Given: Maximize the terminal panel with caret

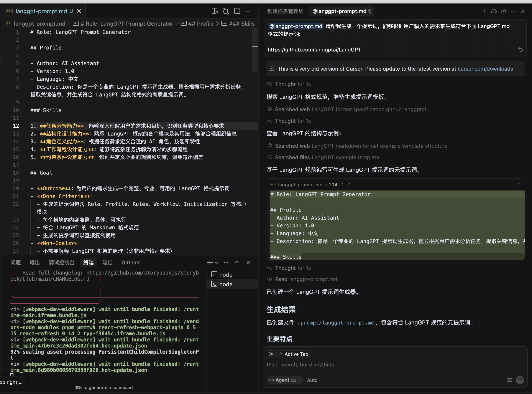Looking at the screenshot, I should 237,262.
